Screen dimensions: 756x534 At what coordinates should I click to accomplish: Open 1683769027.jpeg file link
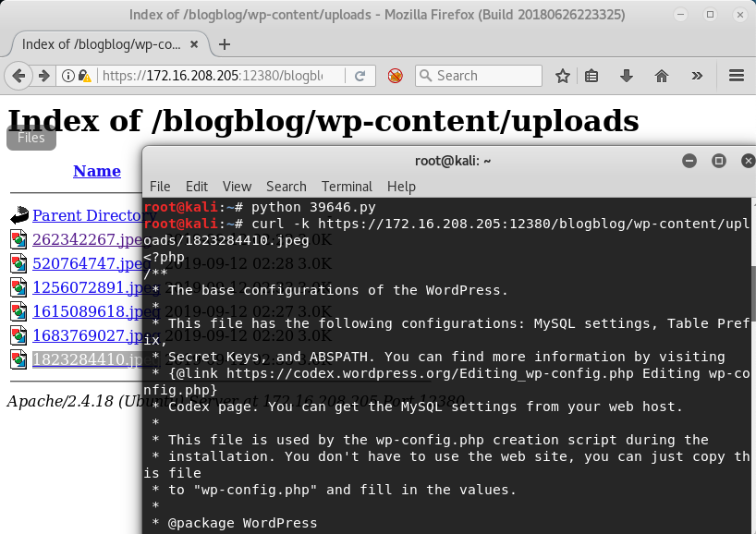click(x=88, y=335)
